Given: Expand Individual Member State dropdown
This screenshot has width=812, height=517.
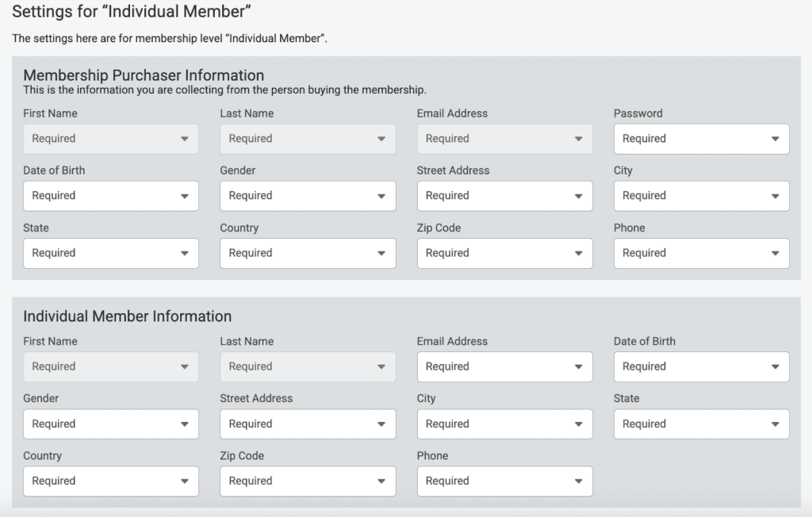Looking at the screenshot, I should coord(701,423).
